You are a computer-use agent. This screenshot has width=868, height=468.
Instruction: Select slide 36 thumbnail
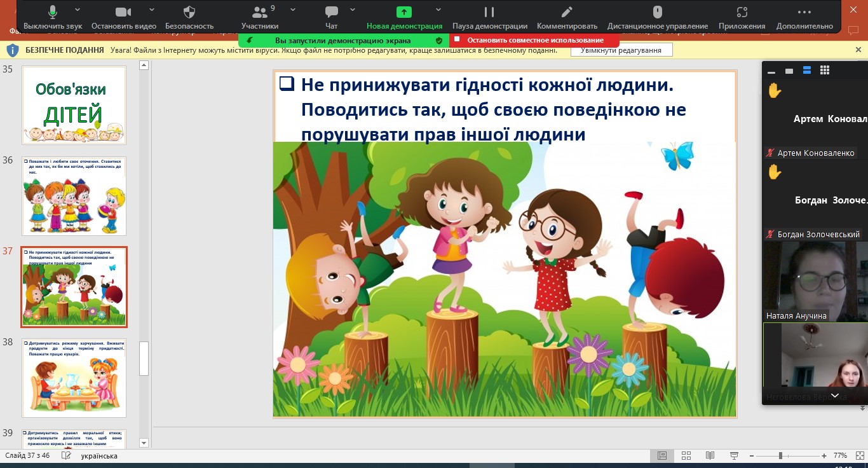click(x=74, y=196)
